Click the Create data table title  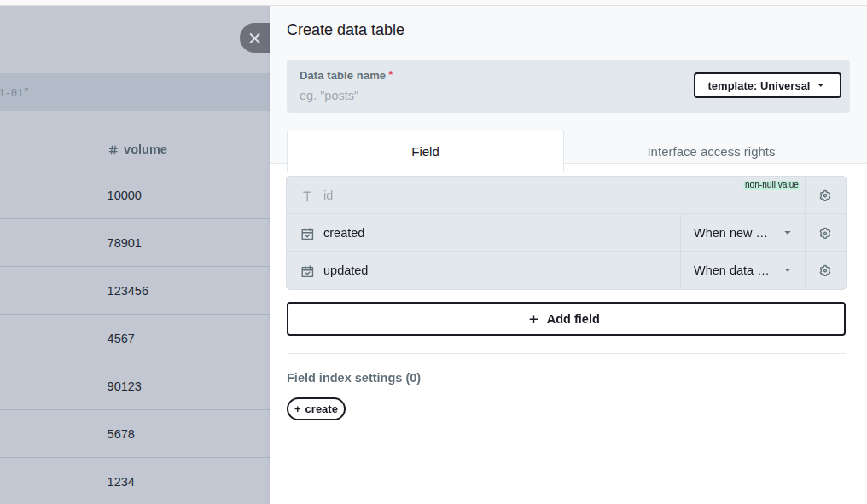[345, 30]
